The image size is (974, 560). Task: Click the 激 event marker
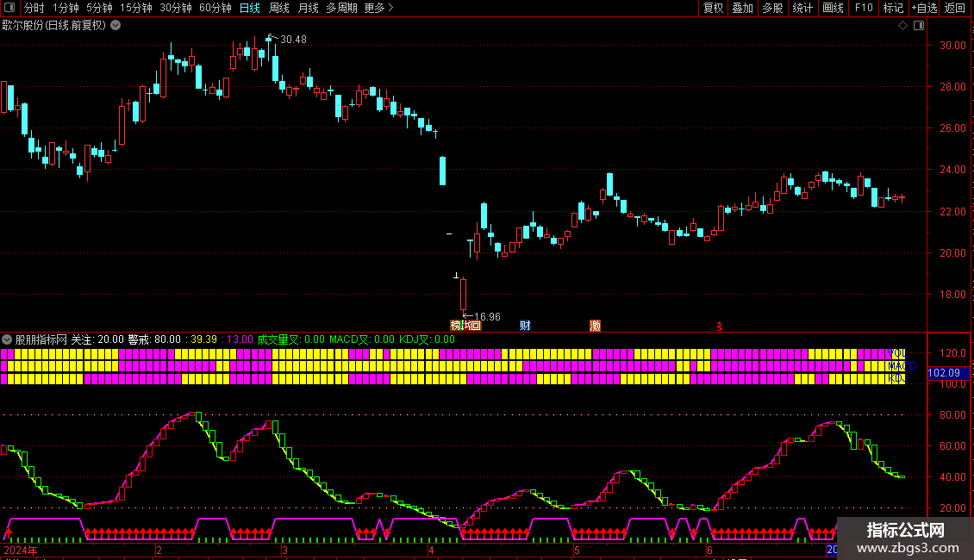pos(595,326)
